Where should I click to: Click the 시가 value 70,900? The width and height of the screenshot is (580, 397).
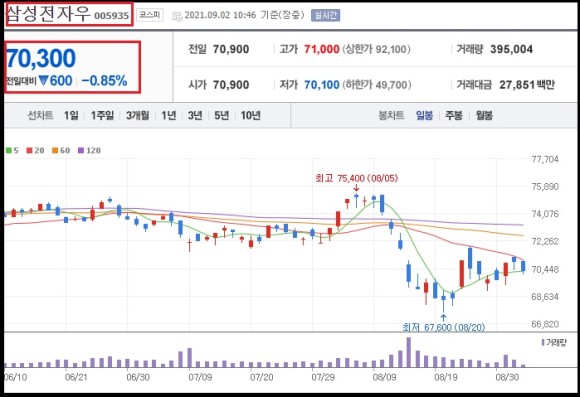pyautogui.click(x=231, y=85)
